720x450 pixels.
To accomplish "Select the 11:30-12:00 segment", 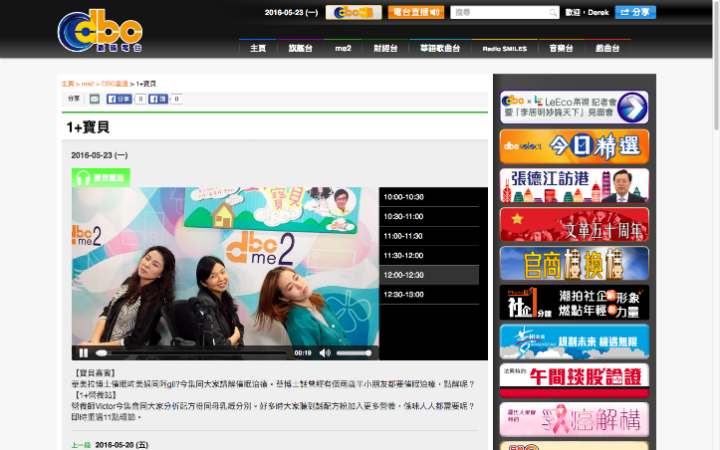I will [429, 256].
